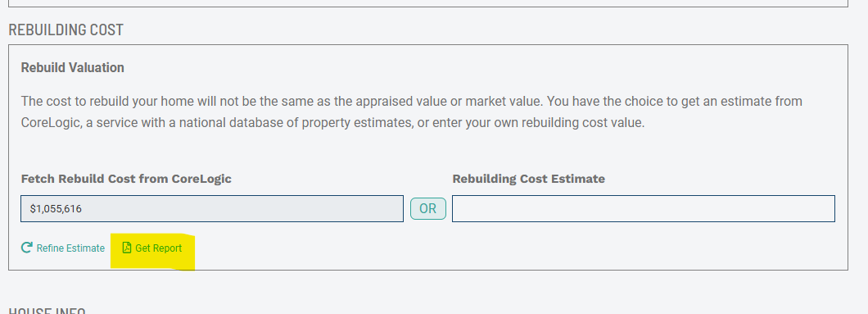
Task: Click the Rebuilding Cost Estimate label
Action: click(529, 179)
